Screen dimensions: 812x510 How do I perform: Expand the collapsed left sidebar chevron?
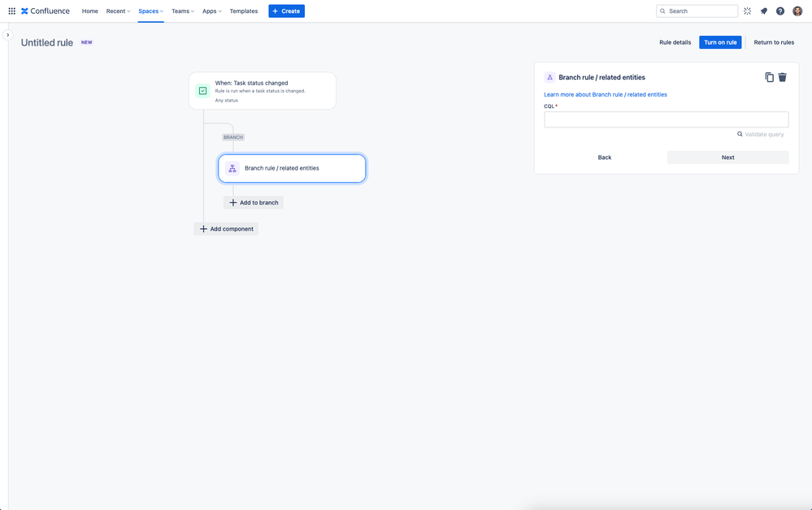7,36
